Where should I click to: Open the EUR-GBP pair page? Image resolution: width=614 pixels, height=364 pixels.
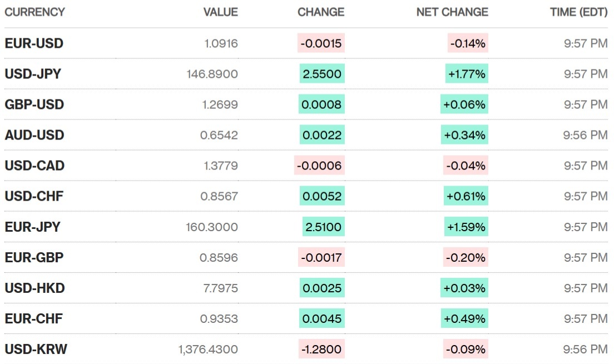tap(34, 257)
